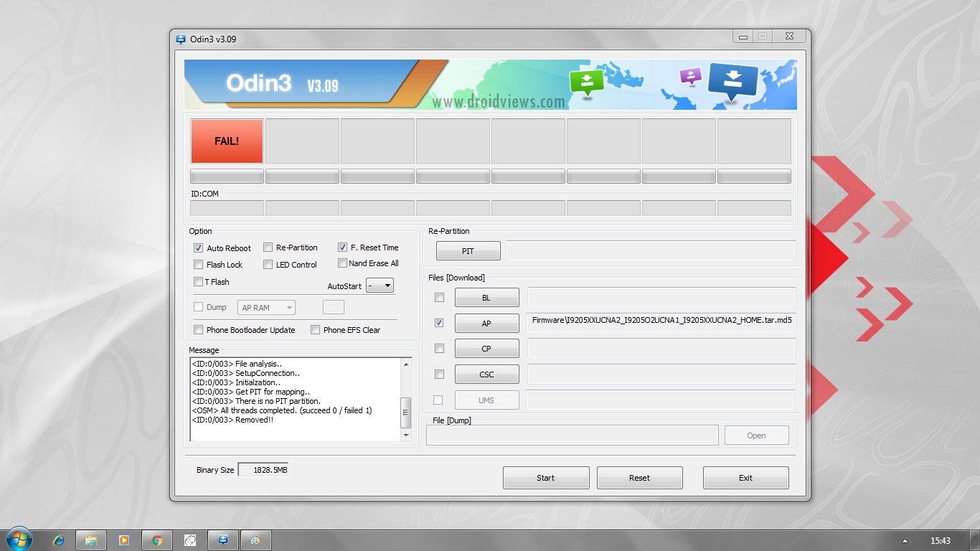Screen dimensions: 980x551
Task: Click the Windows Start orb
Action: tap(19, 540)
